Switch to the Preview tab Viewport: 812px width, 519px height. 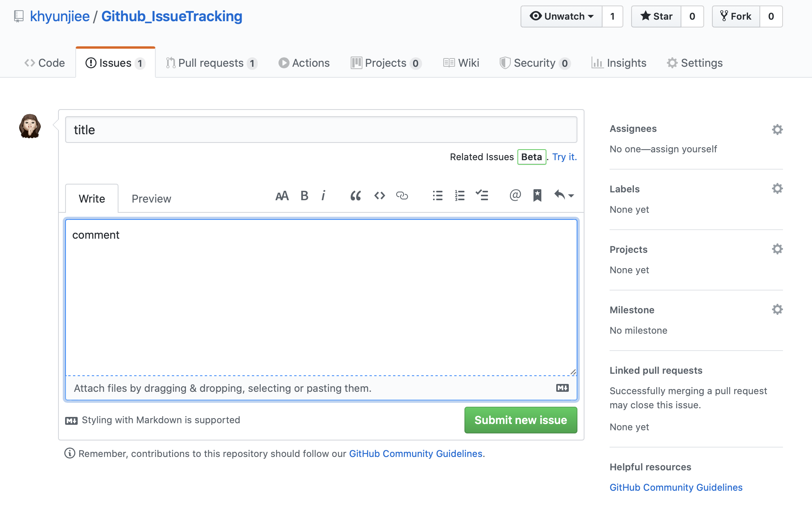pos(151,199)
